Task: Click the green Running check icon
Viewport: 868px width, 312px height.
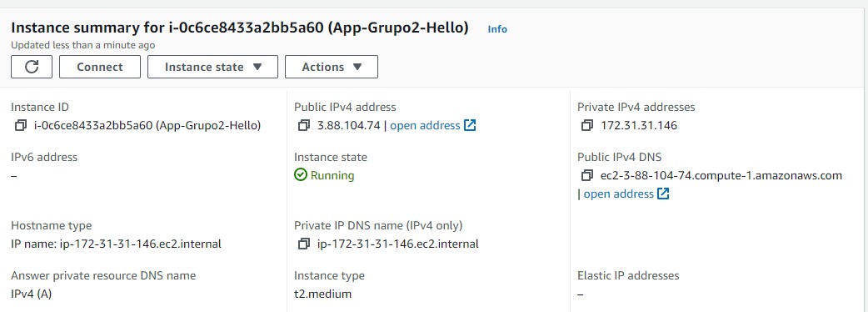Action: pos(301,175)
